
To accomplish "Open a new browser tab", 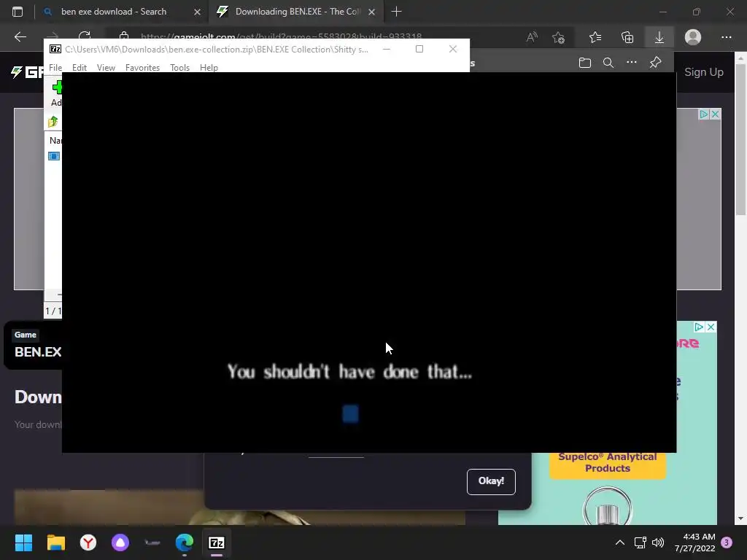I will pyautogui.click(x=396, y=12).
